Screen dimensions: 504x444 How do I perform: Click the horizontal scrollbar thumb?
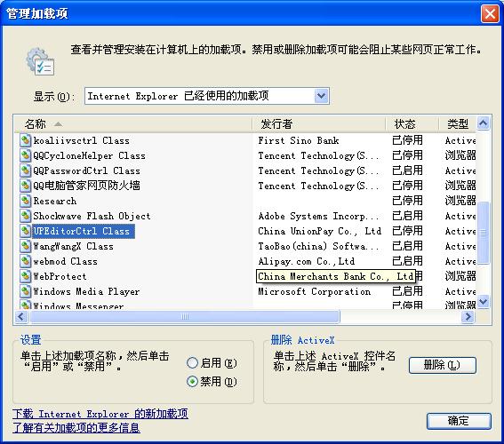(185, 317)
